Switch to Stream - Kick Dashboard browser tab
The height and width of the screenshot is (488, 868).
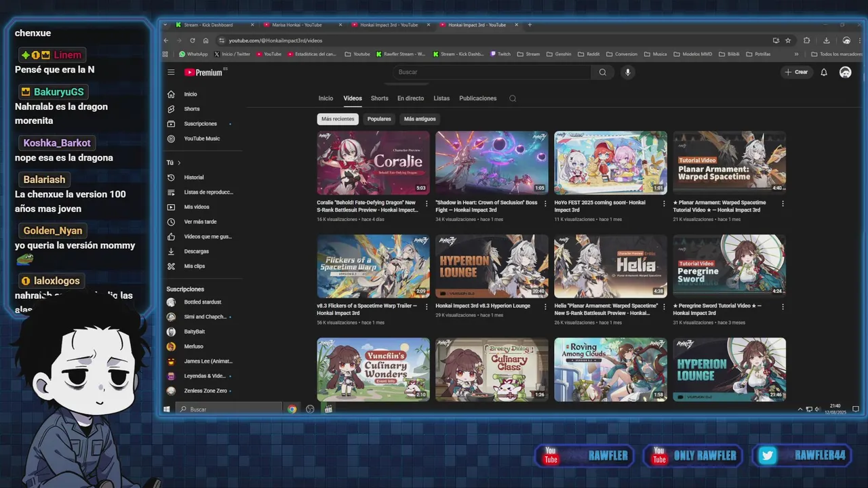pos(214,25)
